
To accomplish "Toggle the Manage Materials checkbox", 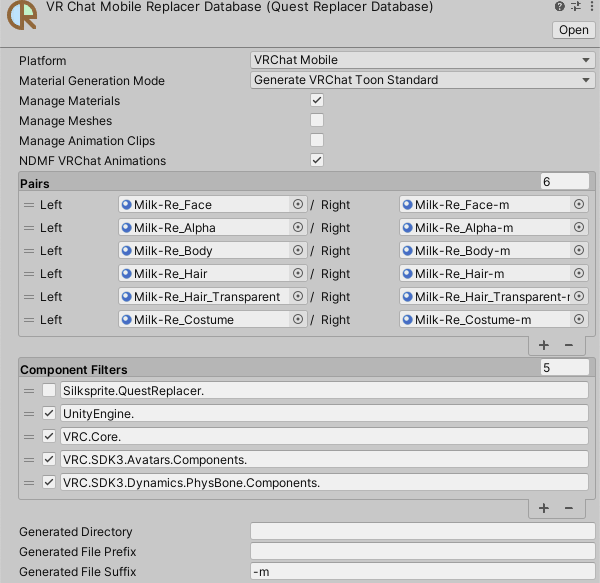I will point(317,101).
